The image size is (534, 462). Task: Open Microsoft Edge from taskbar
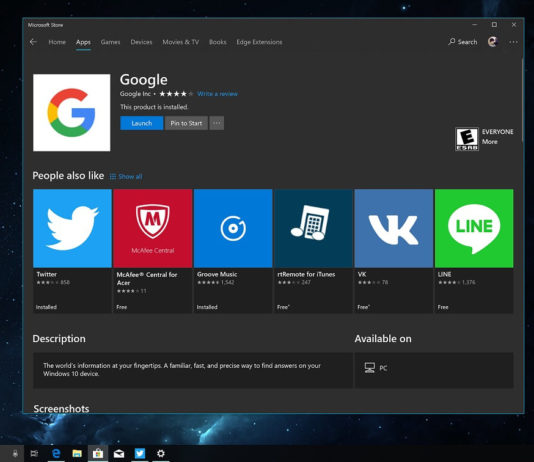[56, 453]
